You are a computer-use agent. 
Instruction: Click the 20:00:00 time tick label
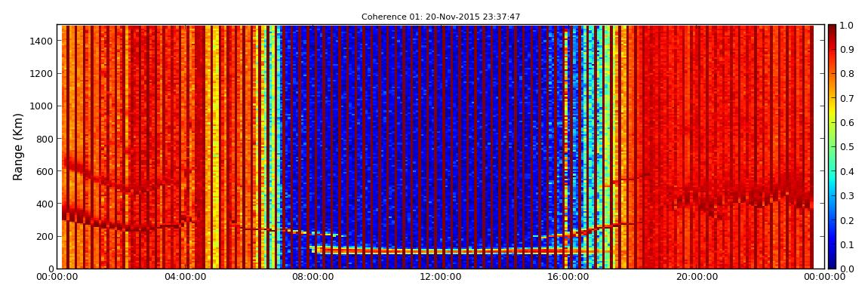[x=697, y=277]
